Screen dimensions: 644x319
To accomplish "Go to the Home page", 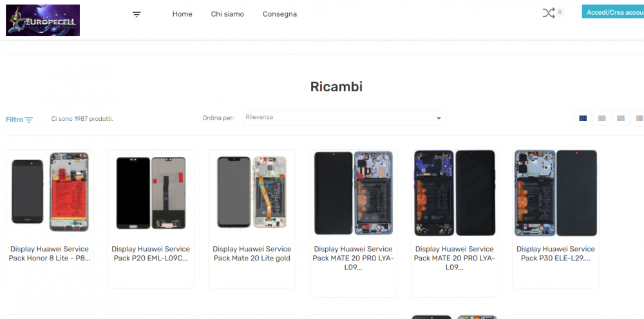I will pyautogui.click(x=182, y=14).
